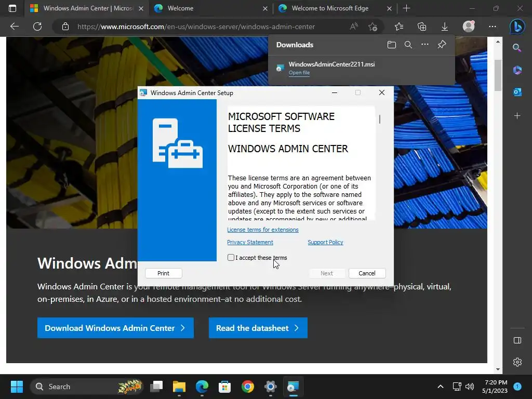532x399 pixels.
Task: Add this page to favorites star
Action: point(373,26)
